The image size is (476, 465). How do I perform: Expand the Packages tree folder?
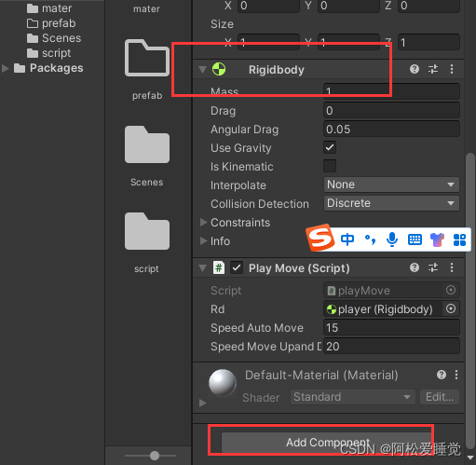(6, 68)
